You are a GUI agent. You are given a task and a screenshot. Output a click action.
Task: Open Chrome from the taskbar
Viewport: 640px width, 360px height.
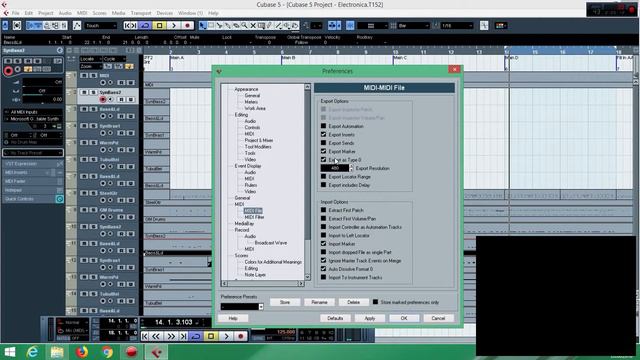pos(107,351)
